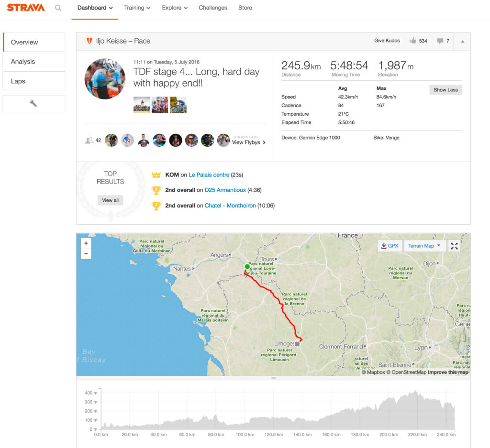Click the Bike: Venge text
This screenshot has width=490, height=448.
coord(386,138)
